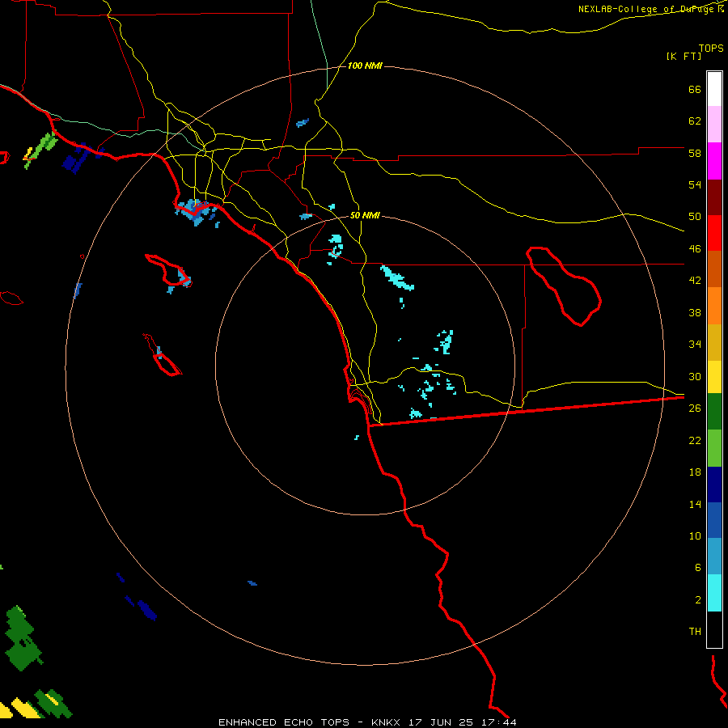Screen dimensions: 728x728
Task: Click the yellow legend swatch
Action: [x=714, y=376]
